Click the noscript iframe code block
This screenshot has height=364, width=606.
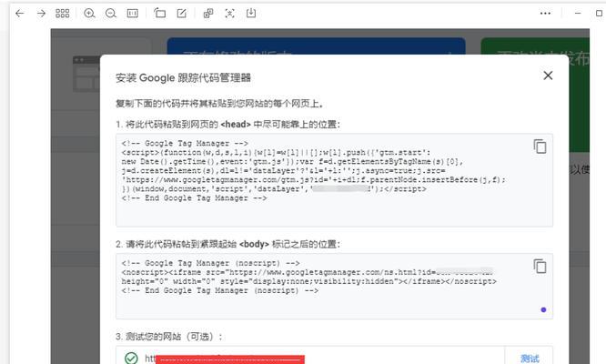click(x=334, y=287)
